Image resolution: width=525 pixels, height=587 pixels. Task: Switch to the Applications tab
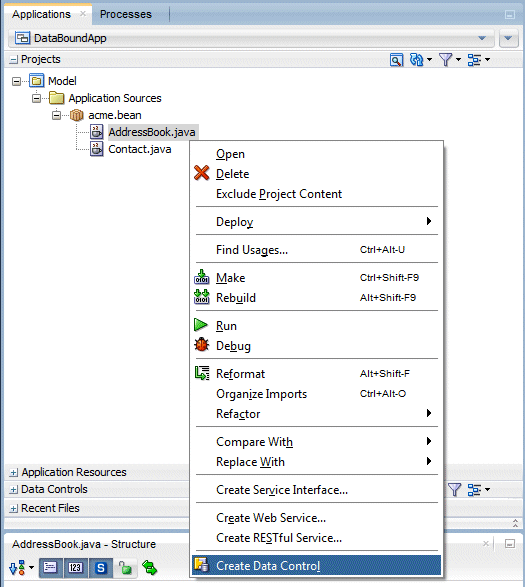41,14
